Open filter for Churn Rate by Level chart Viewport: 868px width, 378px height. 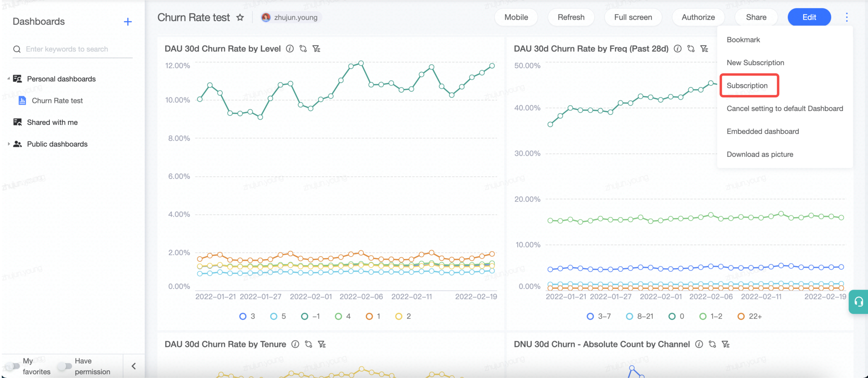(316, 49)
